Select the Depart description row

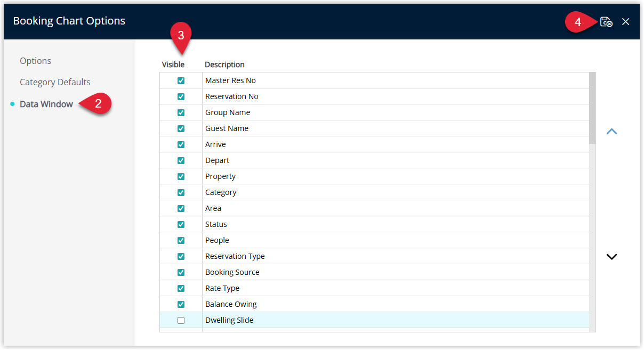396,160
